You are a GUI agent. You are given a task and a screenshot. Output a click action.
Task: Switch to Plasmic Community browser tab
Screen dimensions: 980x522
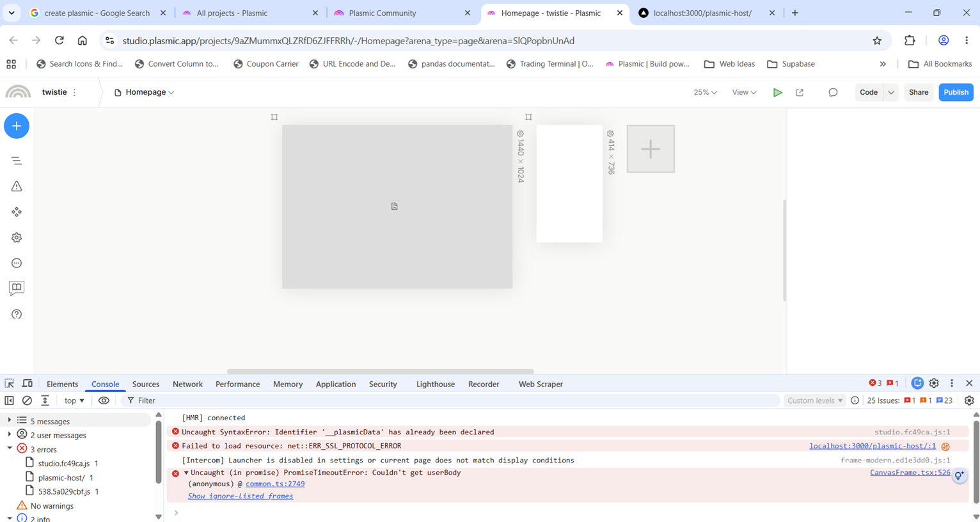(x=403, y=13)
